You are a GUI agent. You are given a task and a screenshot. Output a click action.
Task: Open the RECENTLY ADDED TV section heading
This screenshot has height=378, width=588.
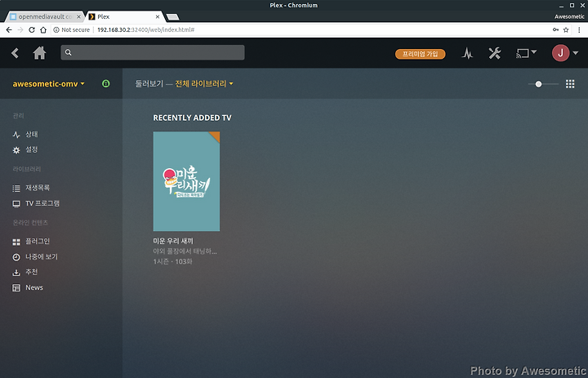click(193, 118)
